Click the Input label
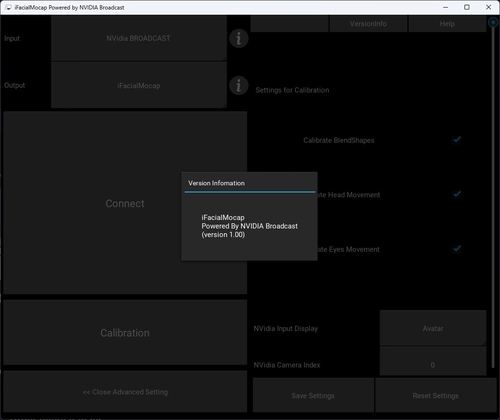 12,38
